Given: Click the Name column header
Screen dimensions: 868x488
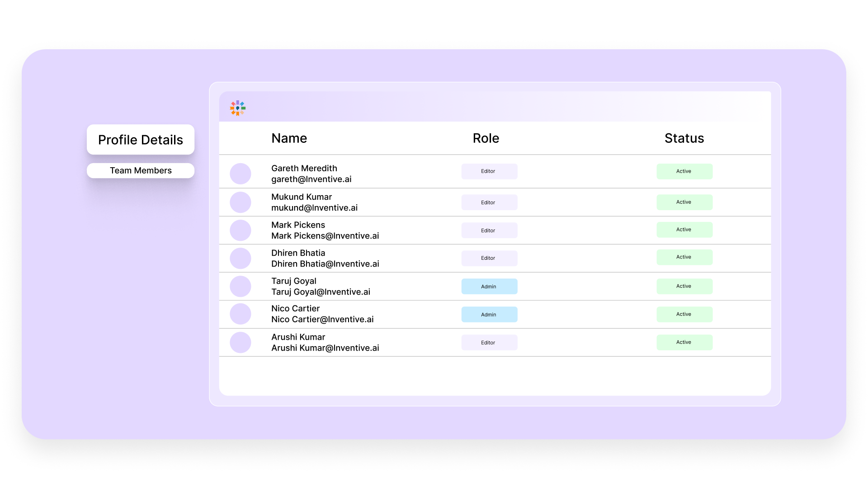Looking at the screenshot, I should pyautogui.click(x=289, y=138).
